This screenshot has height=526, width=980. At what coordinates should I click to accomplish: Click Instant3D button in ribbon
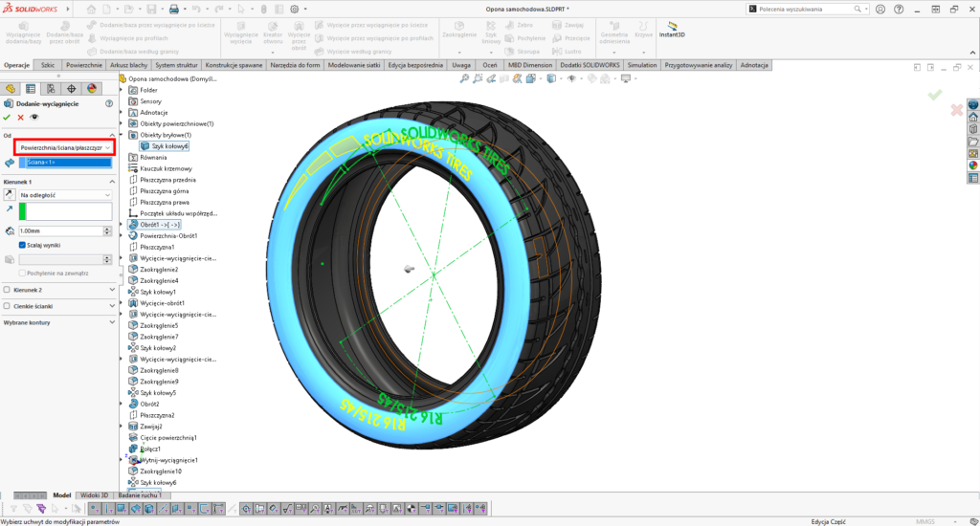(x=672, y=30)
